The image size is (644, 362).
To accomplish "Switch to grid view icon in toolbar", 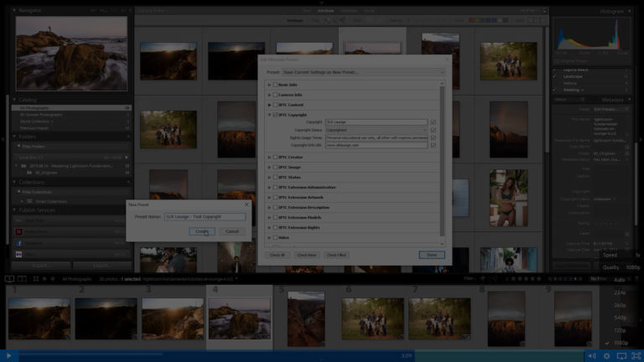I will 36,279.
